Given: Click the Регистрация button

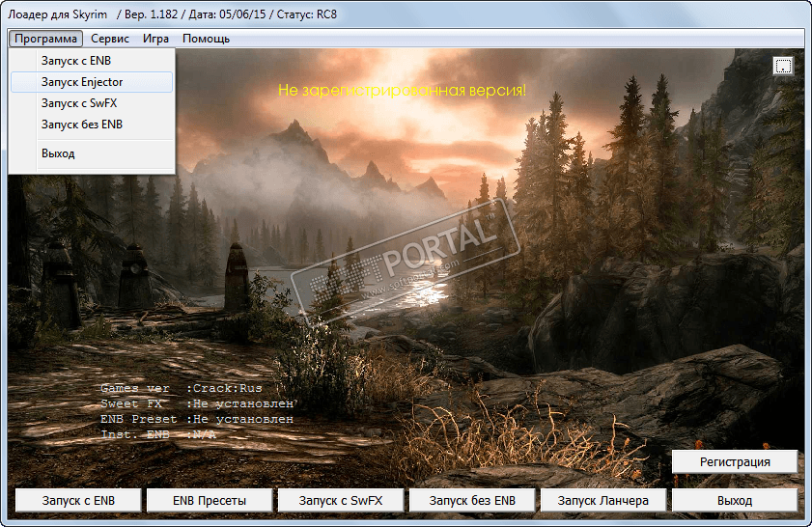Looking at the screenshot, I should pyautogui.click(x=735, y=461).
